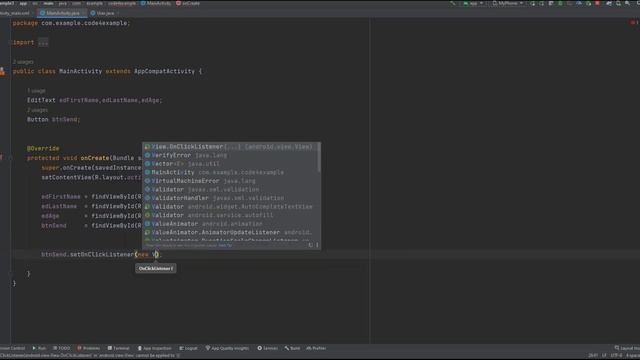Image resolution: width=640 pixels, height=360 pixels.
Task: Select ValueAnimator android.animation suggestion
Action: coord(231,224)
